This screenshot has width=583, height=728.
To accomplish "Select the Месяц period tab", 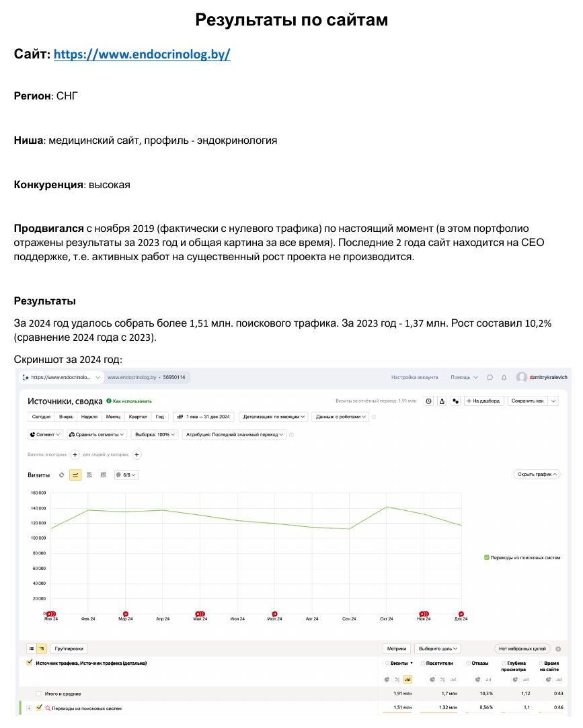I will (x=113, y=417).
